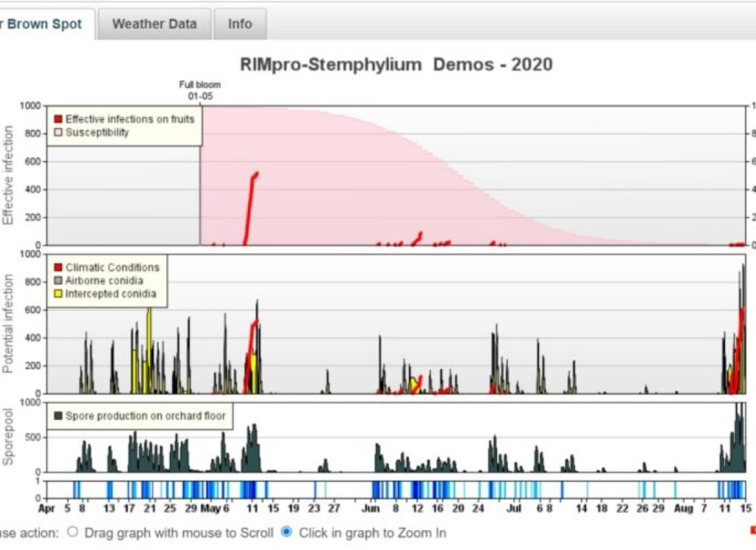Click yellow Intercepted conidia legend swatch
Viewport: 756px width, 550px height.
point(58,294)
